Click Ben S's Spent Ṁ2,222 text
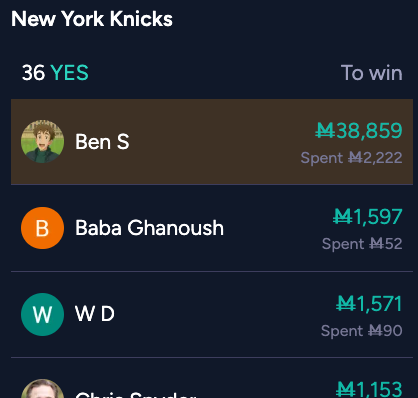 coord(351,158)
